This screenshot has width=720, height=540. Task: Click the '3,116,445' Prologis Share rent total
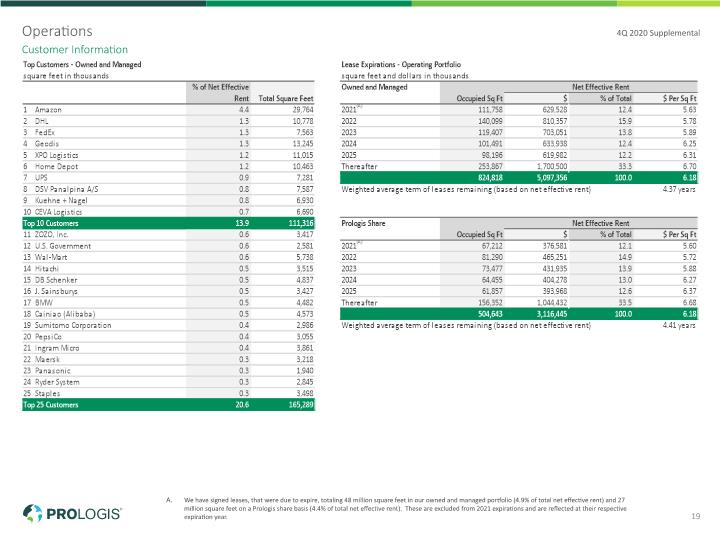[x=552, y=314]
